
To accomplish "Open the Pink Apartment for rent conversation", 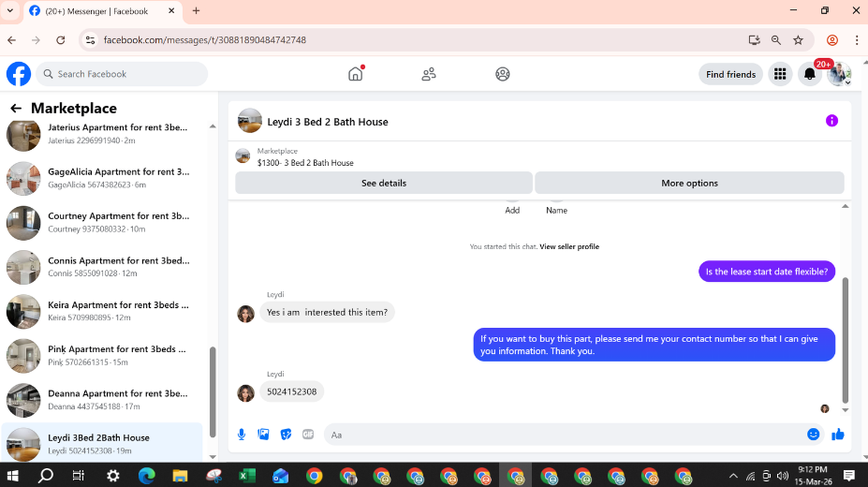I will (102, 356).
